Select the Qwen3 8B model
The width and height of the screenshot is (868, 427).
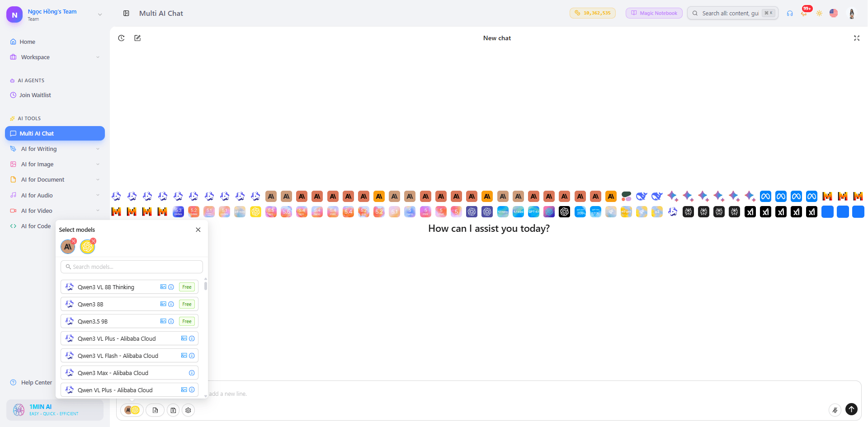click(129, 304)
